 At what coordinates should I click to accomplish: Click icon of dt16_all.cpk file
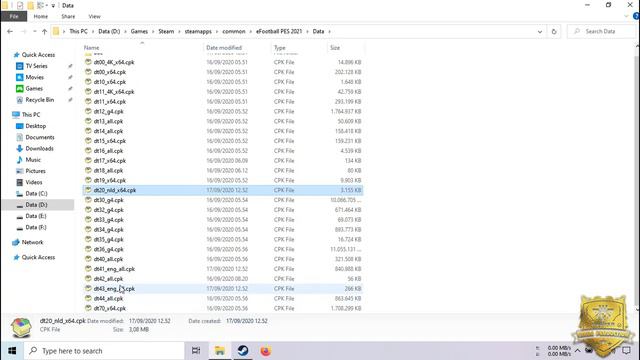click(88, 151)
